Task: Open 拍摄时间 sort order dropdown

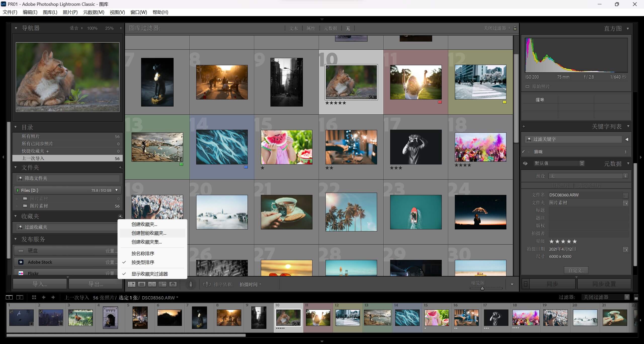Action: 250,284
